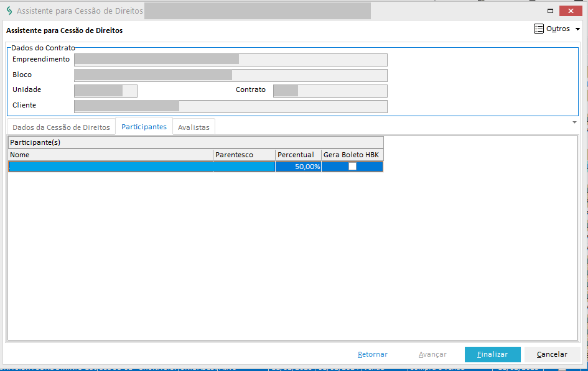Toggle the Gera Boleto HBK checkbox
The width and height of the screenshot is (588, 371).
tap(352, 167)
